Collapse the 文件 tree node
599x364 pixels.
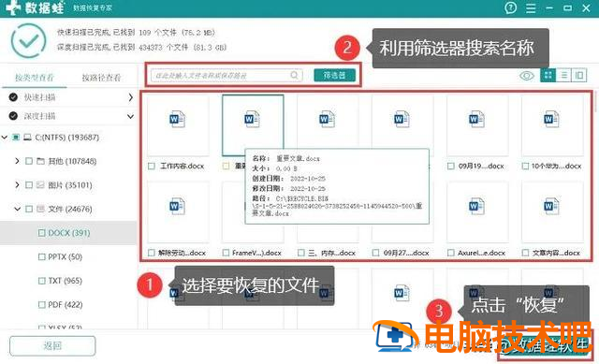pos(17,209)
